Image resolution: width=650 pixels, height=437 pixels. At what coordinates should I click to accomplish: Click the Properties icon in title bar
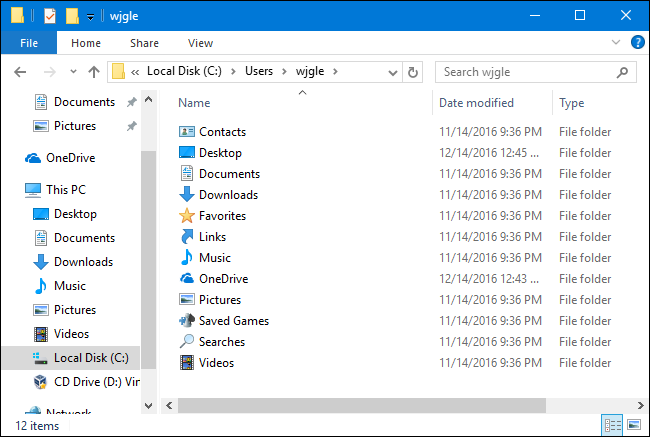click(50, 16)
